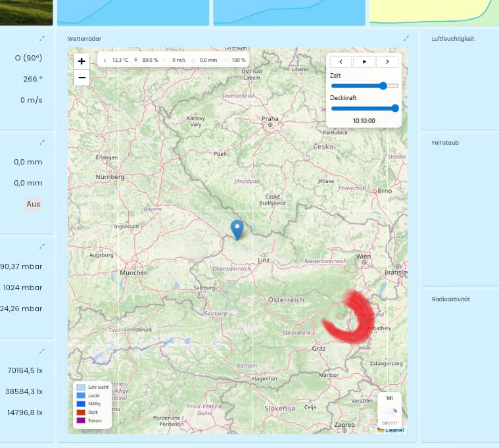Play the radar animation
The width and height of the screenshot is (499, 448).
click(x=364, y=62)
